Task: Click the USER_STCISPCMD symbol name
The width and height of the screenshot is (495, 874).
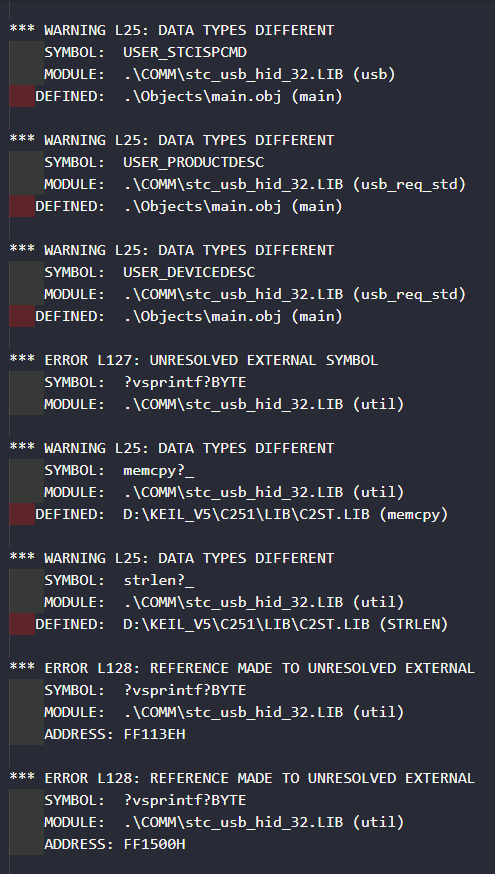Action: 185,52
